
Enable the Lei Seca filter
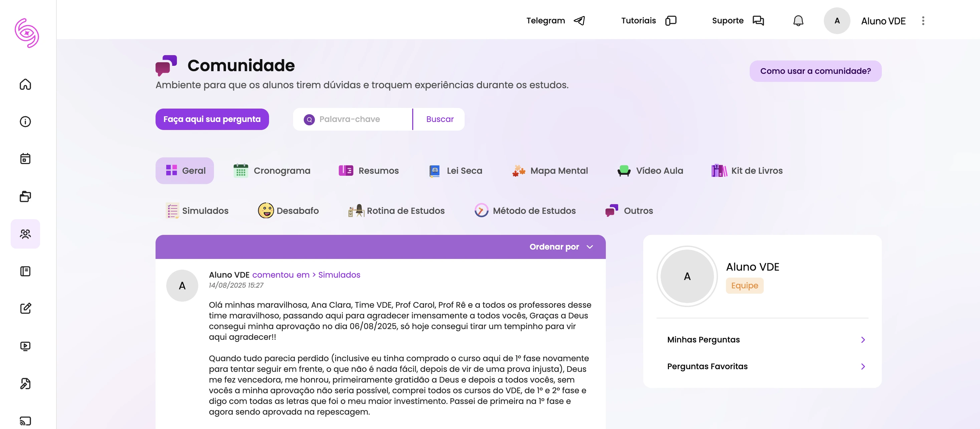click(x=455, y=170)
